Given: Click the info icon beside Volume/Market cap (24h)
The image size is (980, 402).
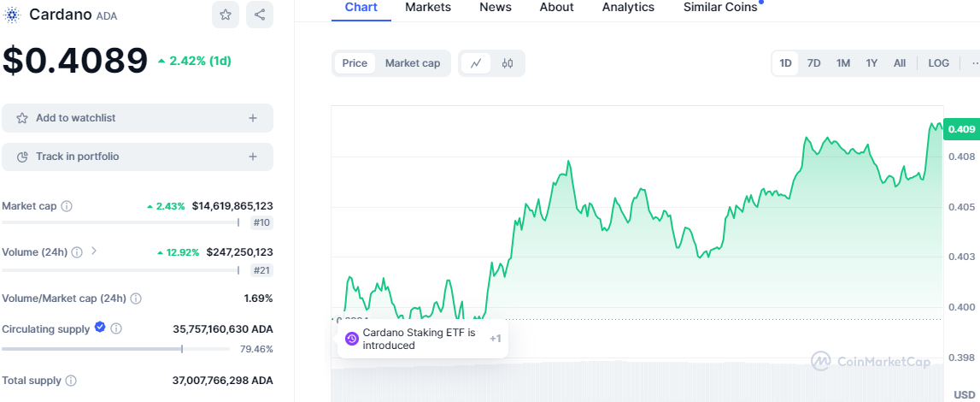Looking at the screenshot, I should (136, 299).
